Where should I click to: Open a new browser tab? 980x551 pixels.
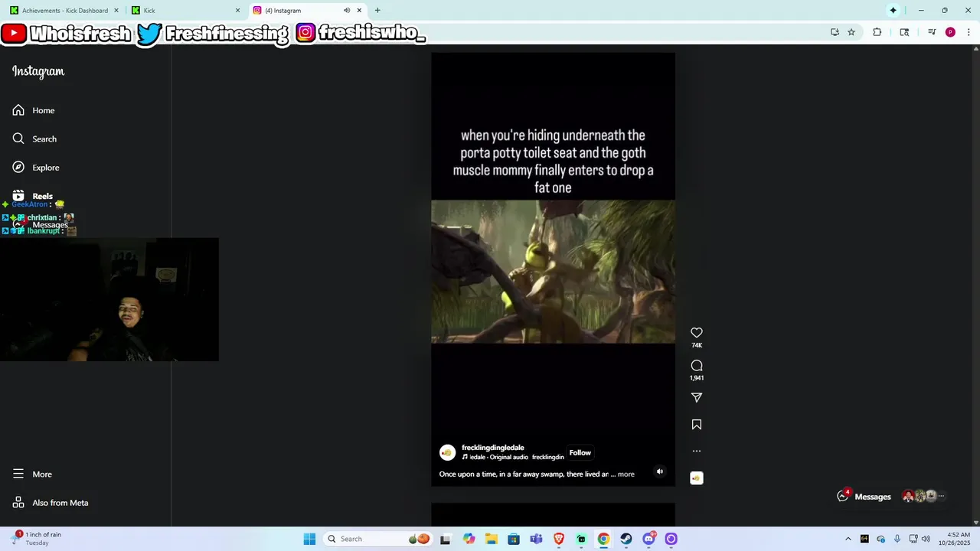pyautogui.click(x=377, y=11)
